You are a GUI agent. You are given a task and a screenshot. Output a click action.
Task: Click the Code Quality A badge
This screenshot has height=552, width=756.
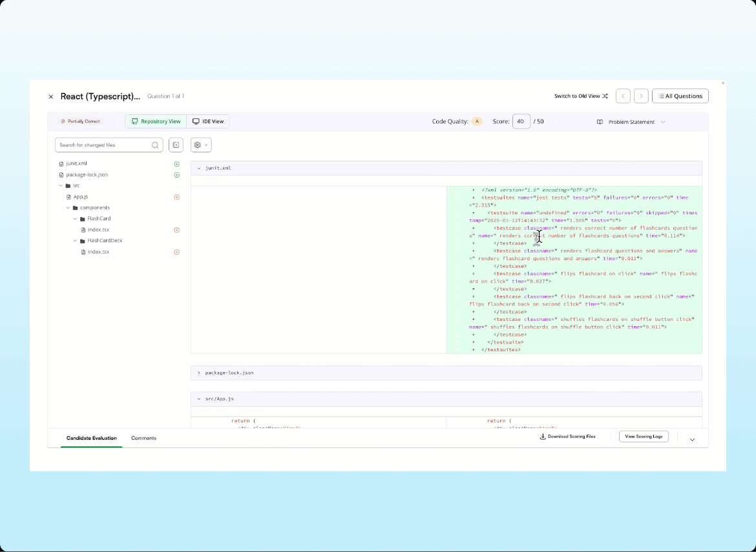tap(476, 121)
